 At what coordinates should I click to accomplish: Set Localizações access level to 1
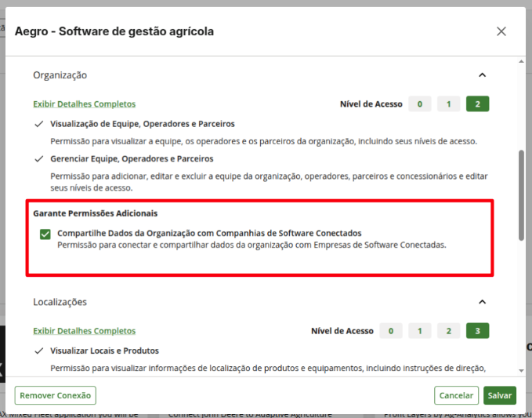[420, 331]
